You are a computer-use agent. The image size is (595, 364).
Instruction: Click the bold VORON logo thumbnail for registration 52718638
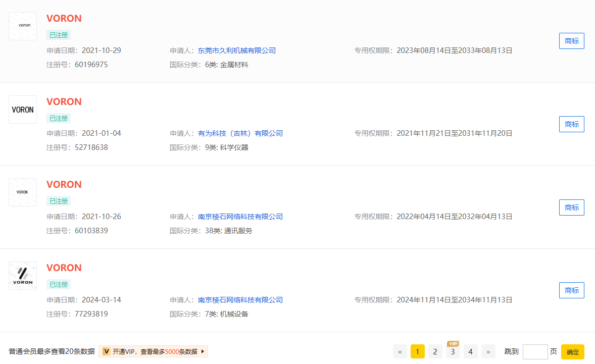point(23,110)
